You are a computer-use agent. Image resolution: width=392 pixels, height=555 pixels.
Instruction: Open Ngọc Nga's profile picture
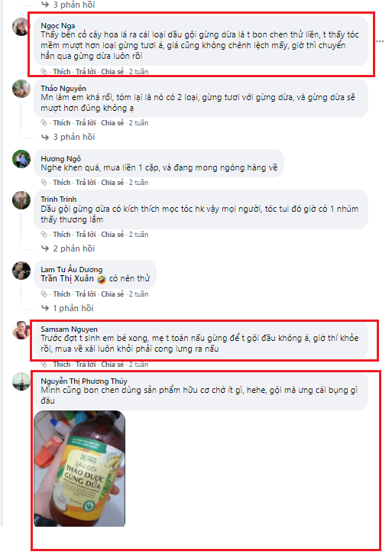[21, 27]
